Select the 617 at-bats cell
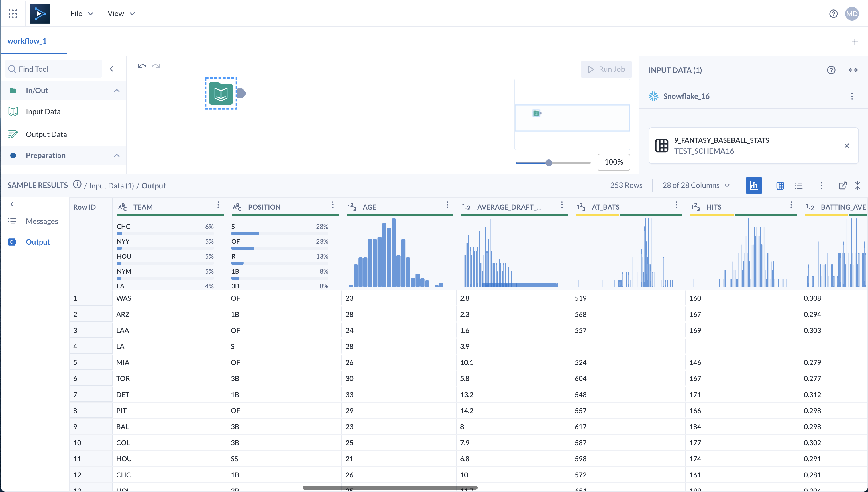868x492 pixels. click(628, 426)
